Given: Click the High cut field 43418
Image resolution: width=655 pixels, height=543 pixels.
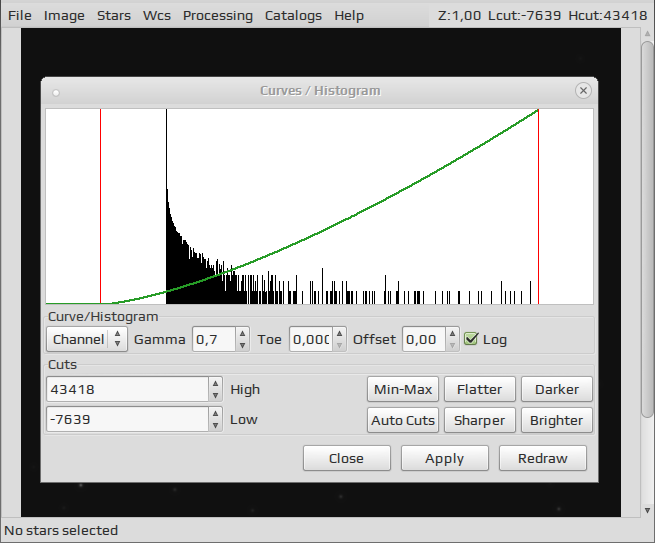Looking at the screenshot, I should tap(127, 389).
